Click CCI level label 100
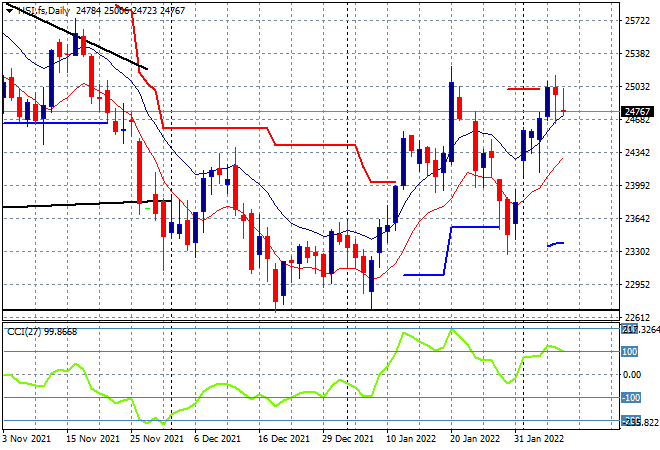 point(630,351)
